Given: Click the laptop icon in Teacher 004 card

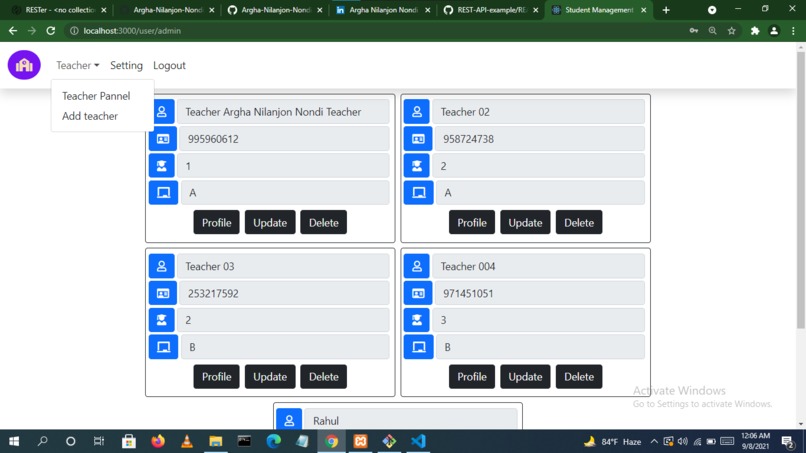Looking at the screenshot, I should click(418, 347).
